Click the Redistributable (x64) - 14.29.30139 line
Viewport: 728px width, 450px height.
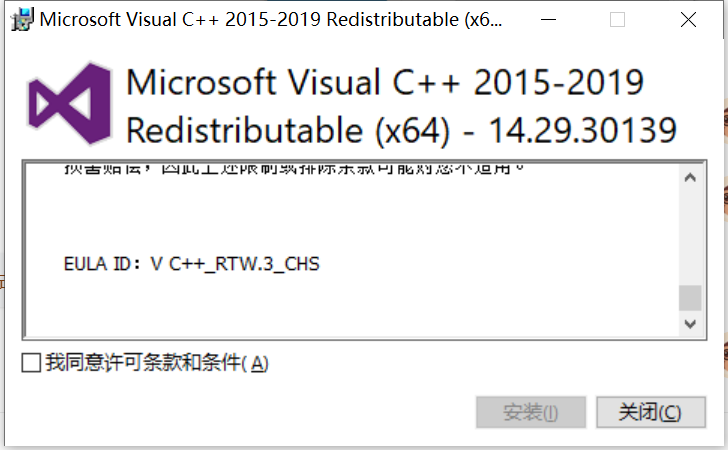pyautogui.click(x=402, y=130)
